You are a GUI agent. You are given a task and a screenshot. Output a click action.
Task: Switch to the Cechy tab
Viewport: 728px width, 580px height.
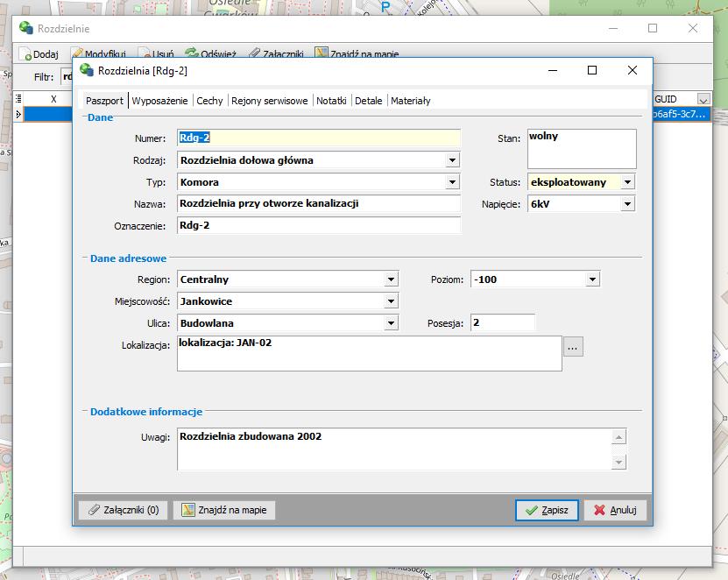(209, 101)
